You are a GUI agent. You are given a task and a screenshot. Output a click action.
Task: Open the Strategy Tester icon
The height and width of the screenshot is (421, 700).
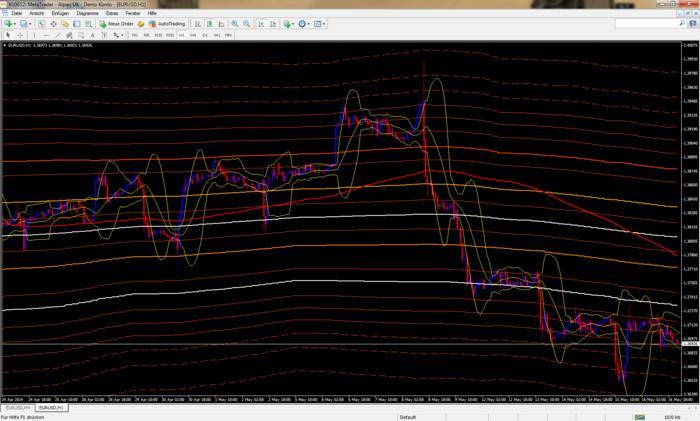coord(88,24)
